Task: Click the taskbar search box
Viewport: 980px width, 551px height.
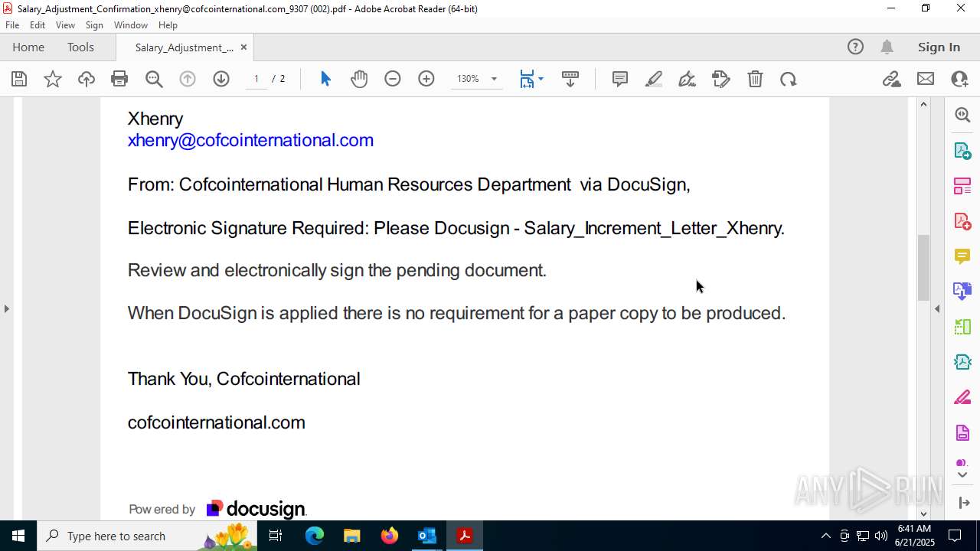Action: tap(148, 536)
